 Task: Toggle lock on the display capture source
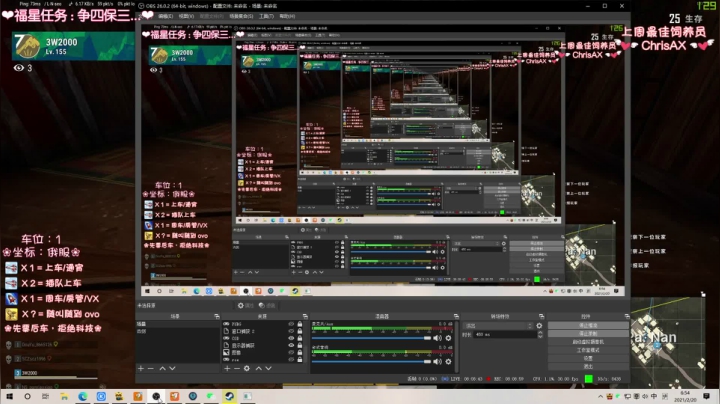300,345
